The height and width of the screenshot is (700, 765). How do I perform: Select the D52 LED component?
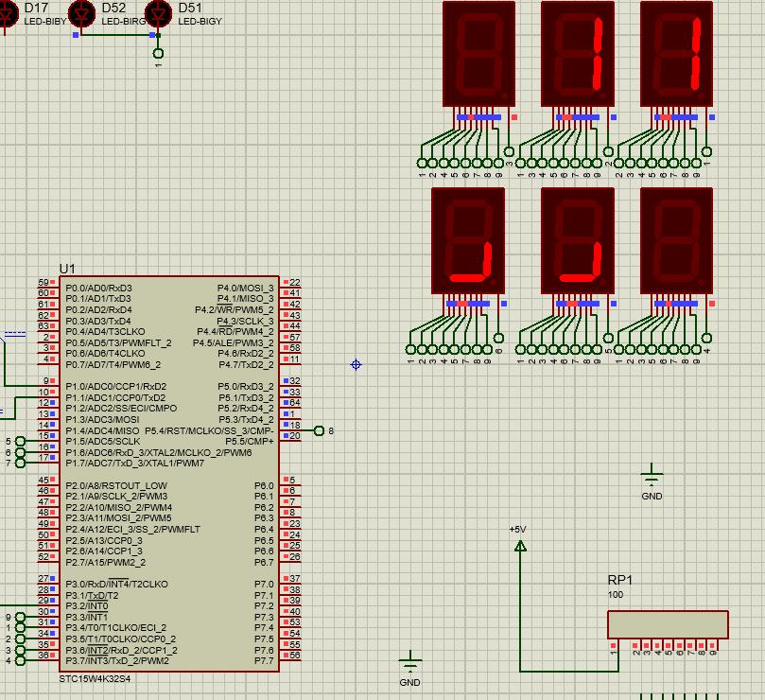82,13
